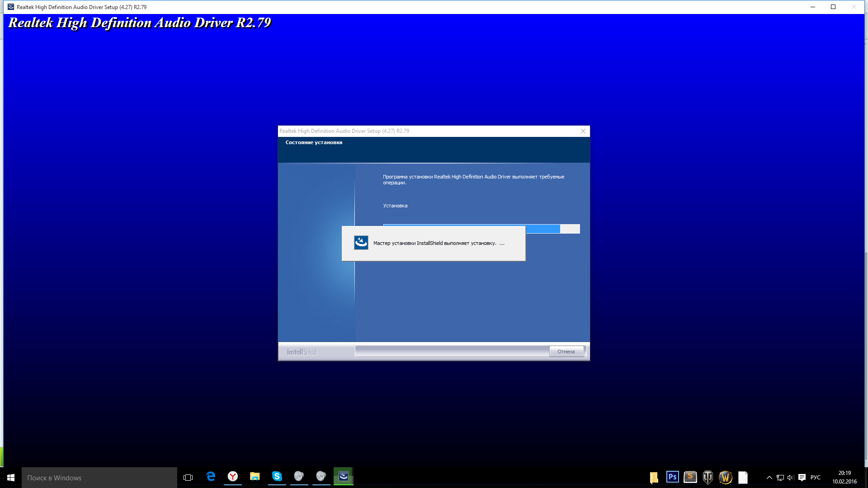868x488 pixels.
Task: Open the yellow folder icon near tray
Action: pos(654,478)
